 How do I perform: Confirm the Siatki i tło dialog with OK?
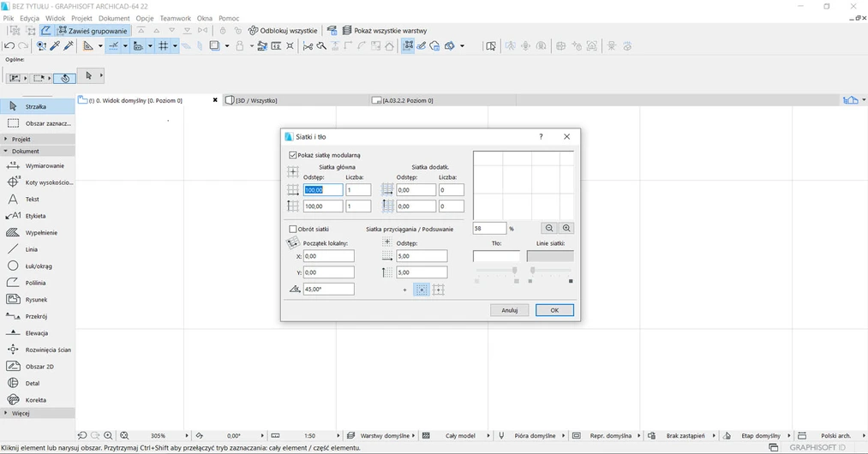pos(554,310)
